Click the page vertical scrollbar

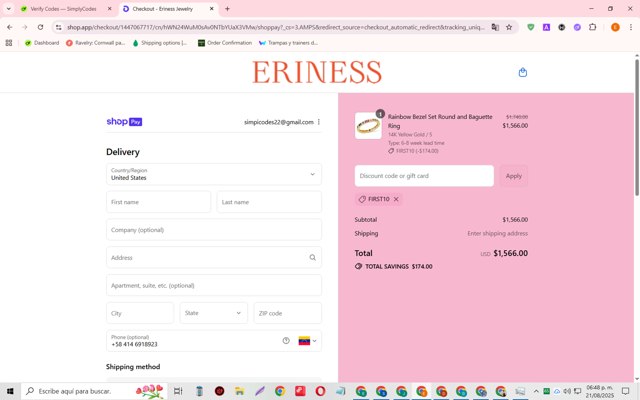click(637, 128)
